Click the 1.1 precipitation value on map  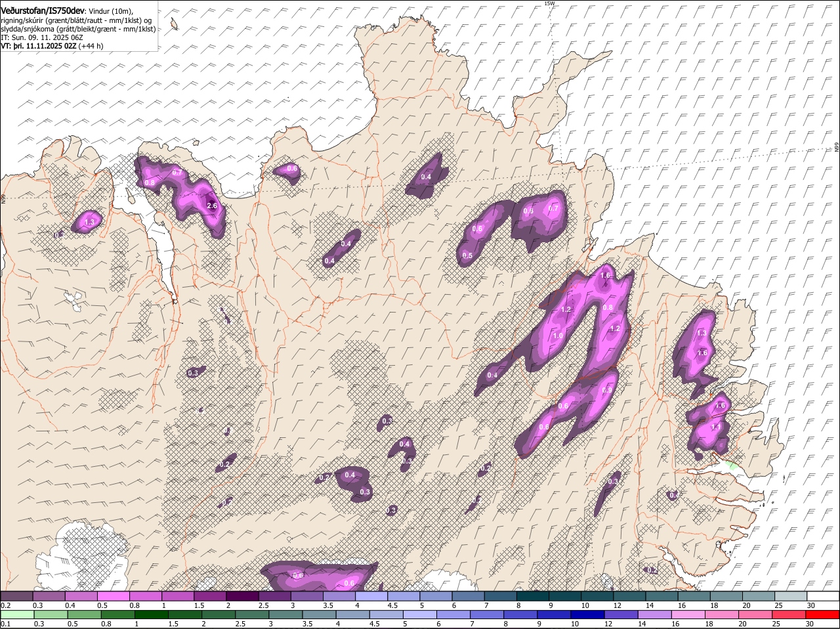pyautogui.click(x=716, y=427)
